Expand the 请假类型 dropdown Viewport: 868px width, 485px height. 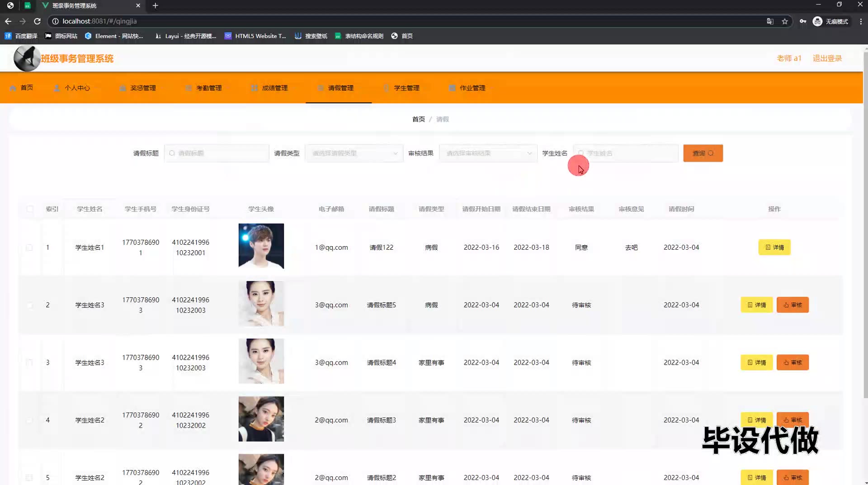(x=354, y=153)
